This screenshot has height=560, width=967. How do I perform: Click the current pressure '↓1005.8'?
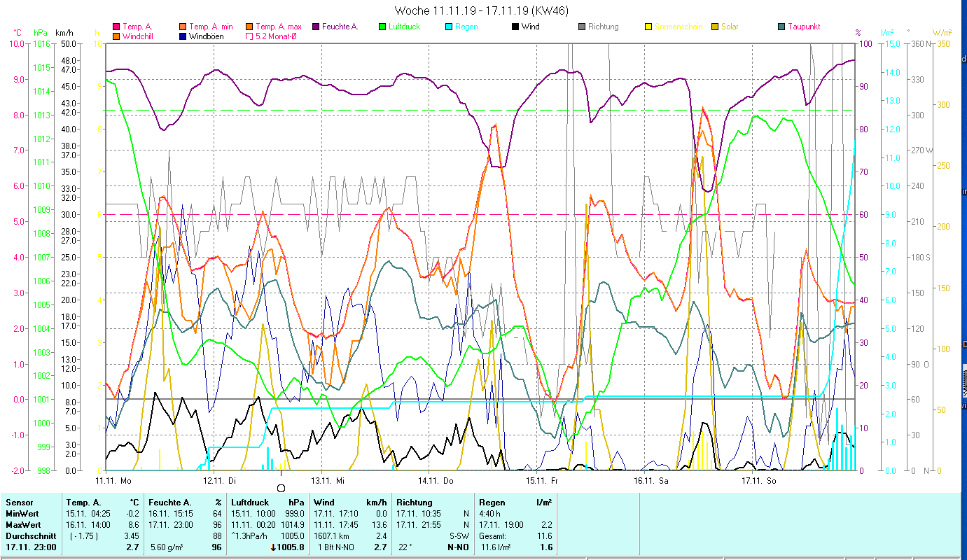pyautogui.click(x=287, y=547)
